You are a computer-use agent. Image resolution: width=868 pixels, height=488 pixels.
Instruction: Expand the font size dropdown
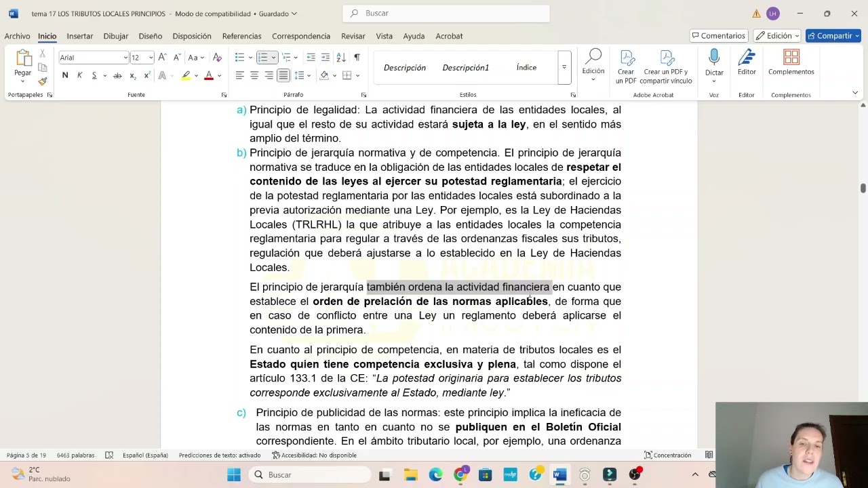(x=151, y=58)
